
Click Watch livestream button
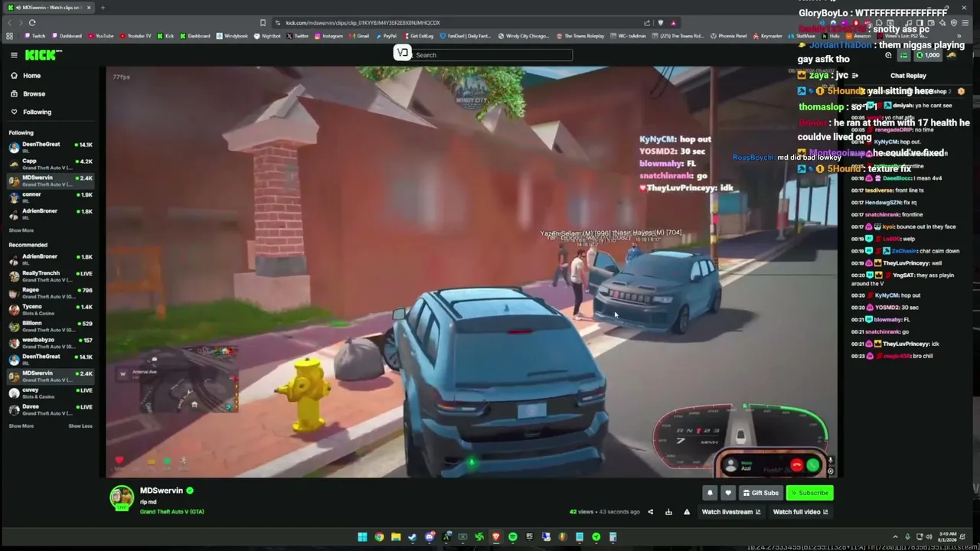[731, 512]
